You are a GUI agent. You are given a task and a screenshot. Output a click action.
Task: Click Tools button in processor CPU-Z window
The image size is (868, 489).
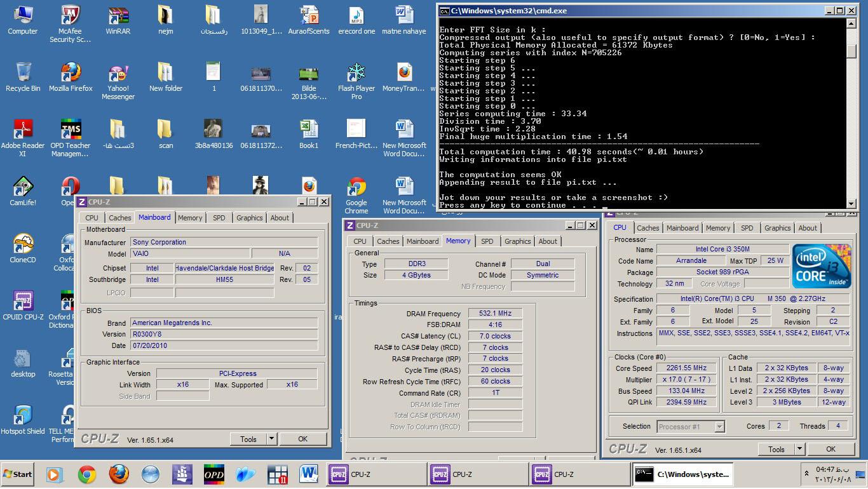point(776,449)
